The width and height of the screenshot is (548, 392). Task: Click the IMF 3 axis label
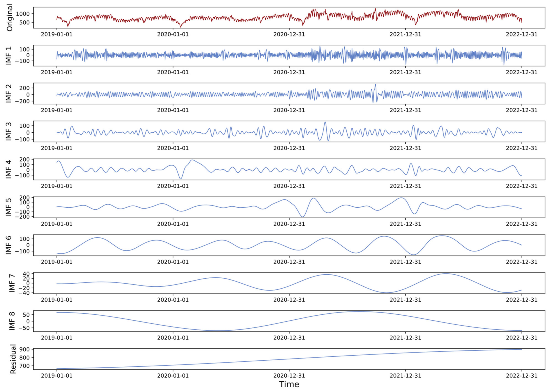9,131
